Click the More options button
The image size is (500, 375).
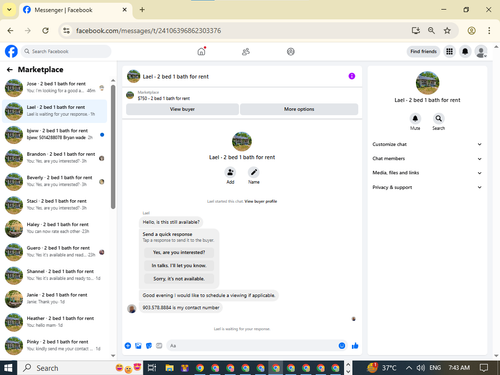click(299, 109)
